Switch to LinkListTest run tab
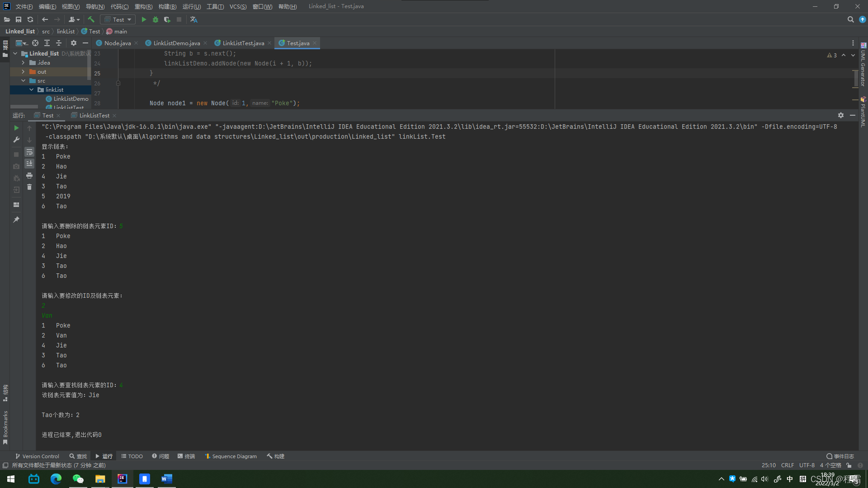The height and width of the screenshot is (488, 868). pos(94,115)
